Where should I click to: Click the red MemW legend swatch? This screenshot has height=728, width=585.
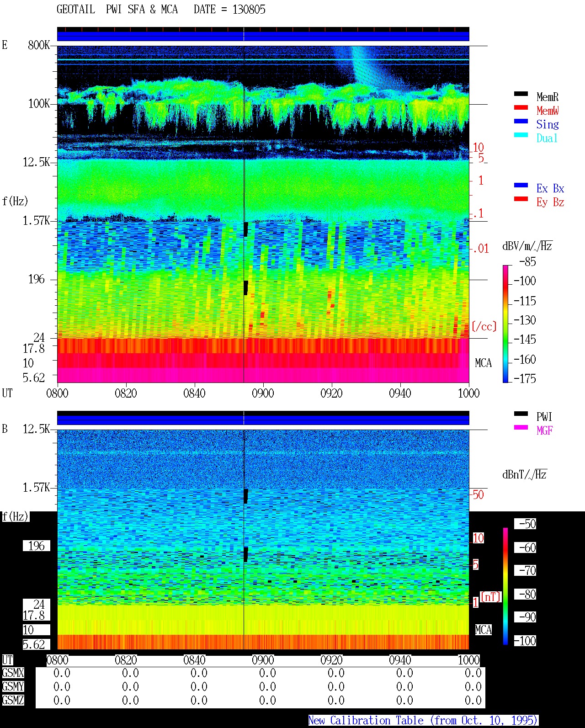(x=521, y=108)
